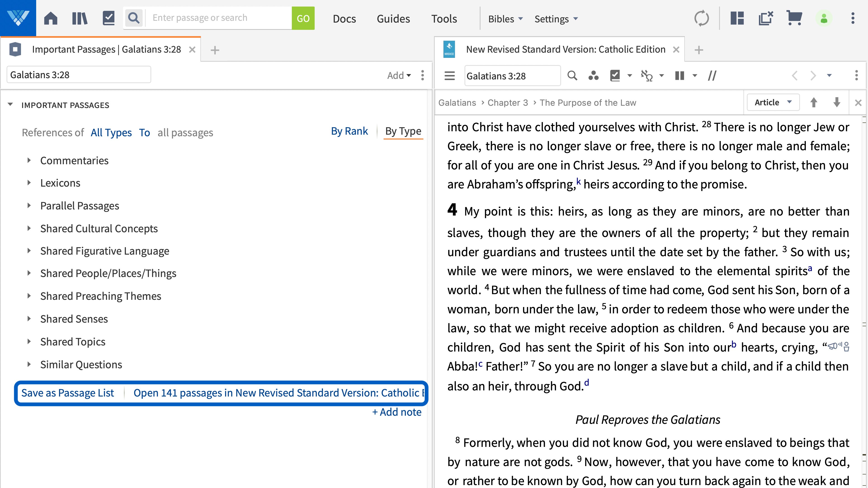This screenshot has height=488, width=868.
Task: Click the search magnifier in command box
Action: pos(134,18)
